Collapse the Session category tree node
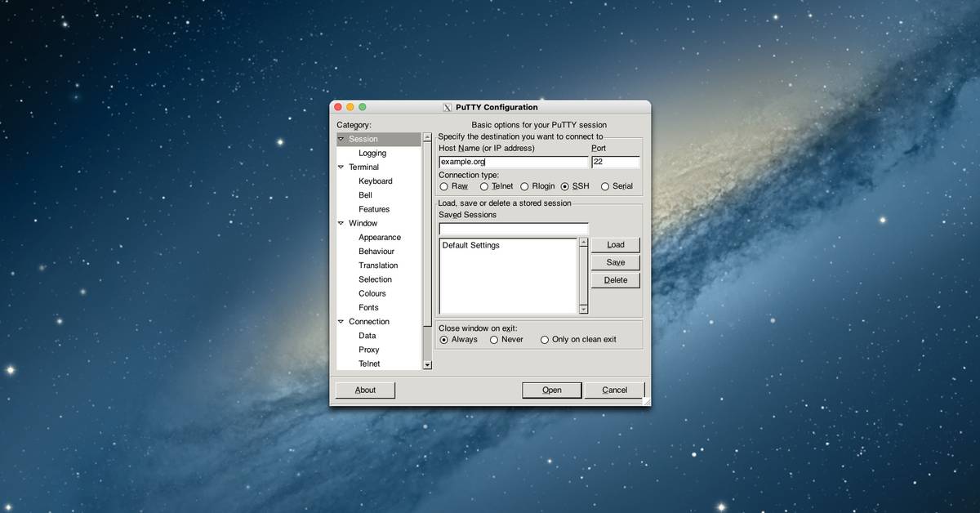Image resolution: width=980 pixels, height=513 pixels. pos(341,139)
